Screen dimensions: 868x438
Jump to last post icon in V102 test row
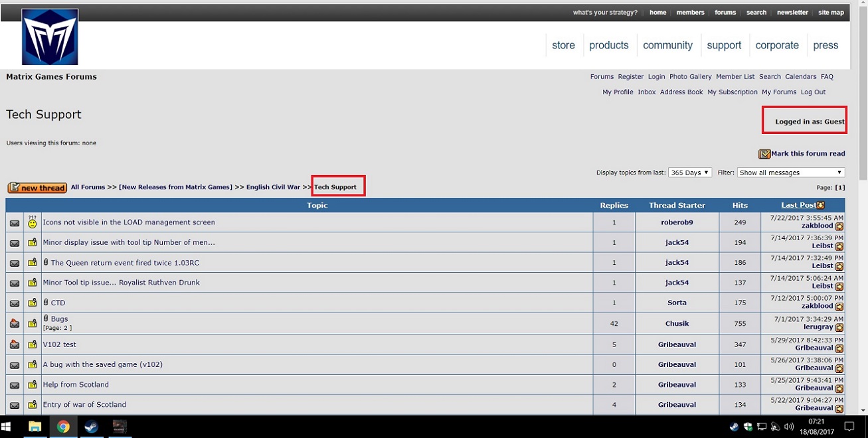[839, 348]
